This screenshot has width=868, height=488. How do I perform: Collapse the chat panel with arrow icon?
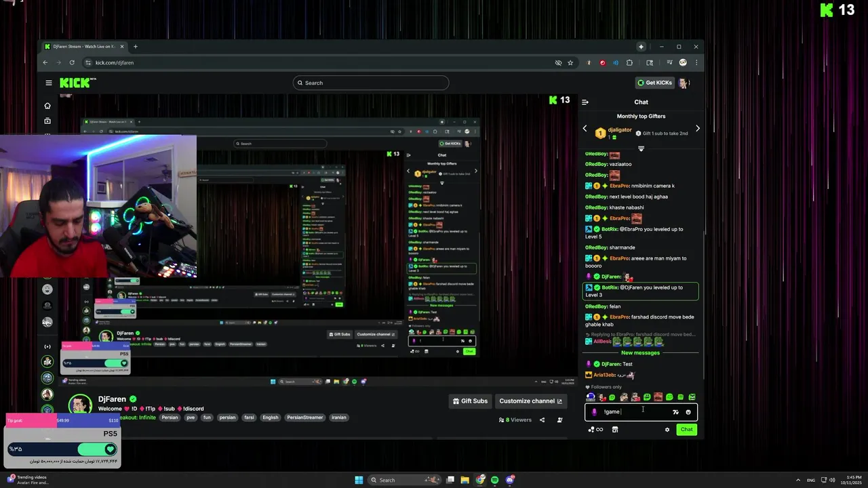click(585, 102)
